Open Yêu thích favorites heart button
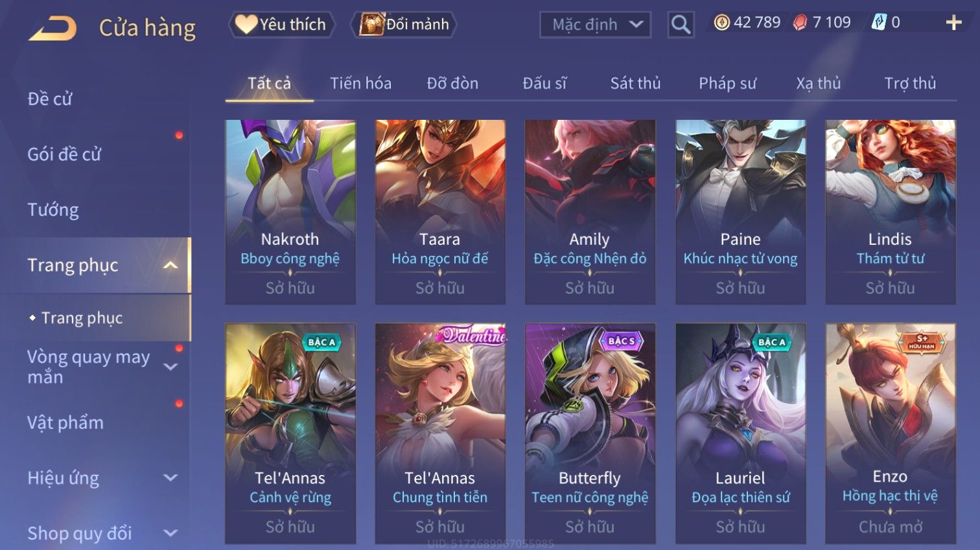The image size is (980, 550). click(282, 25)
